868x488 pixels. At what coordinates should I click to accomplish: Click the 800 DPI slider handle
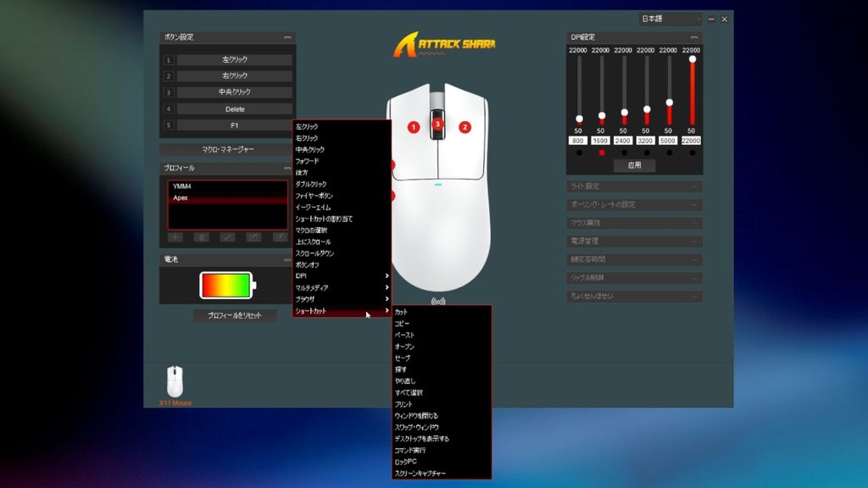[579, 119]
